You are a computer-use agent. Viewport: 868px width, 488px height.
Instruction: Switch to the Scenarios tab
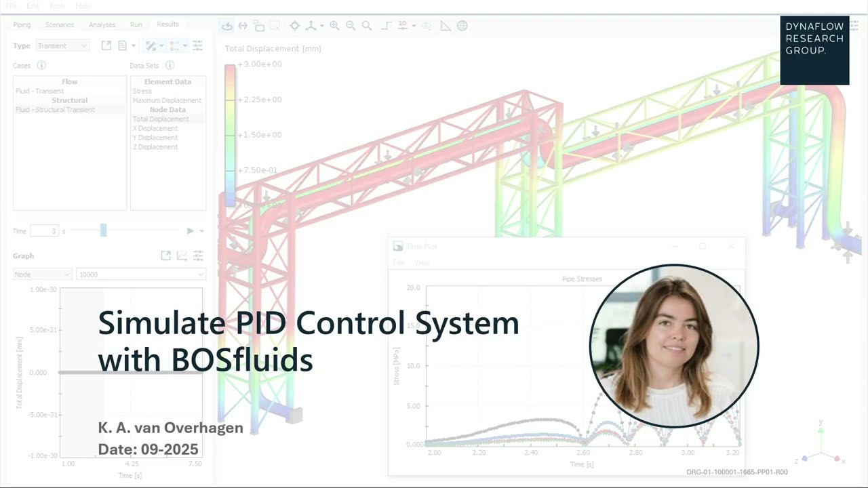[x=60, y=24]
